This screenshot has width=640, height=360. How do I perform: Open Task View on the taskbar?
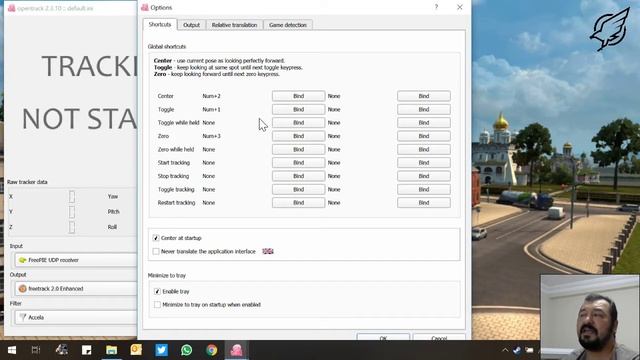[36, 350]
